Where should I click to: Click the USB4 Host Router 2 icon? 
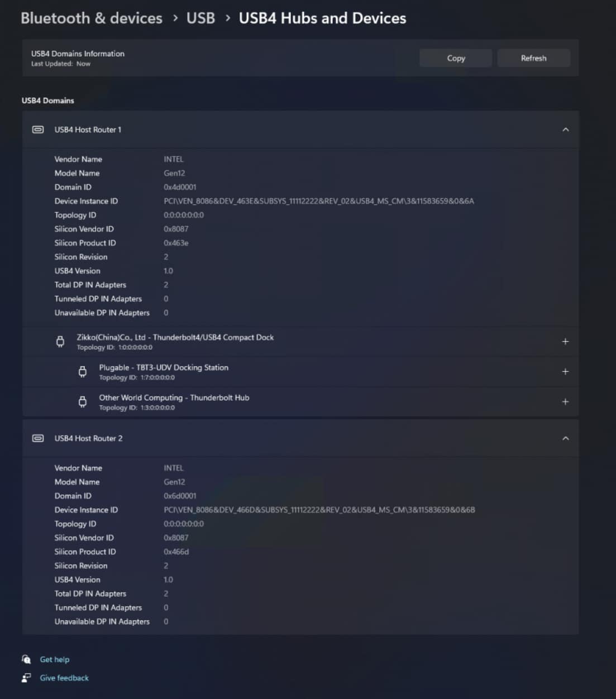coord(38,438)
